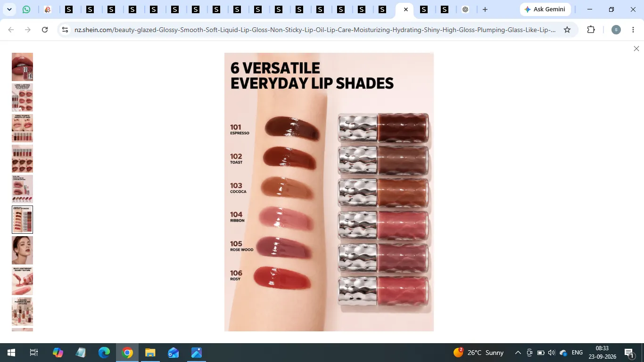Select the 6 Shades Plumping Glass thumbnail
The height and width of the screenshot is (362, 644).
22,311
